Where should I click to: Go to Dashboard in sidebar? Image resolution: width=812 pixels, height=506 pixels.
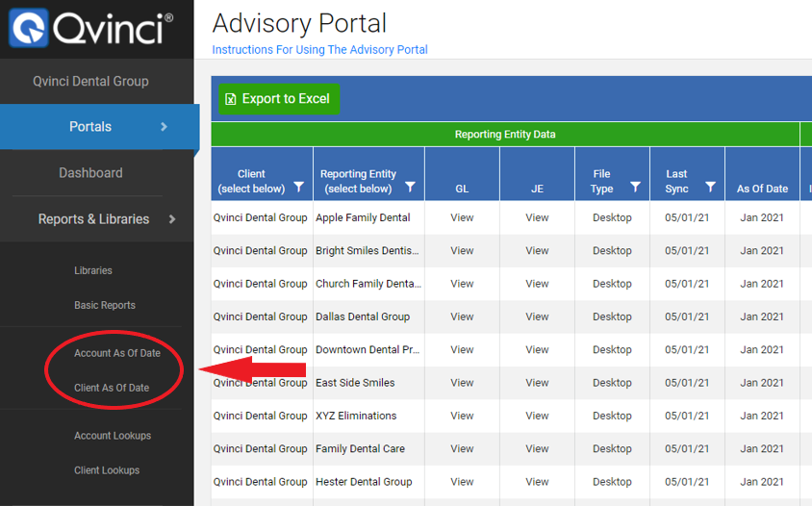pos(90,173)
